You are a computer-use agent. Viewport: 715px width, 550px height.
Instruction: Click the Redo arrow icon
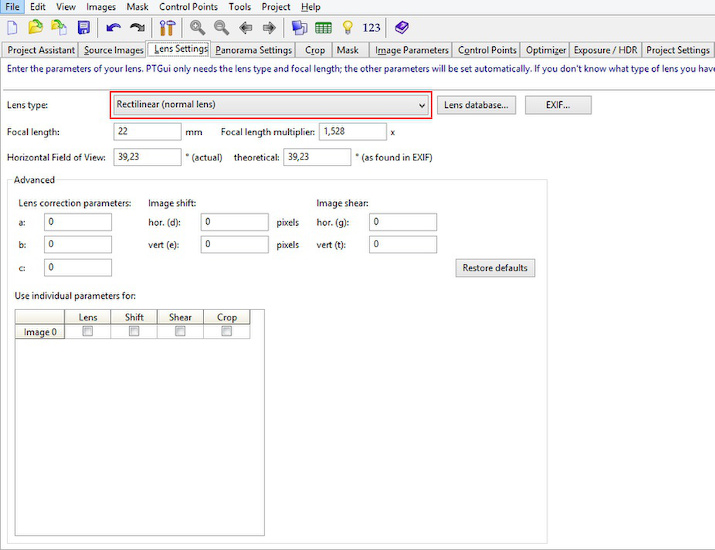coord(136,28)
